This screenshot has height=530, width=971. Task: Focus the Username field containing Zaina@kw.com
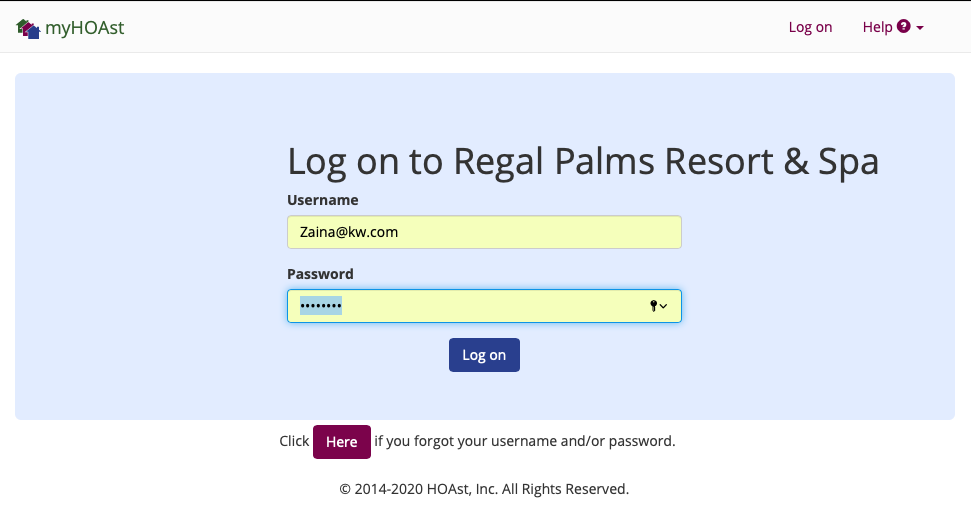click(484, 232)
